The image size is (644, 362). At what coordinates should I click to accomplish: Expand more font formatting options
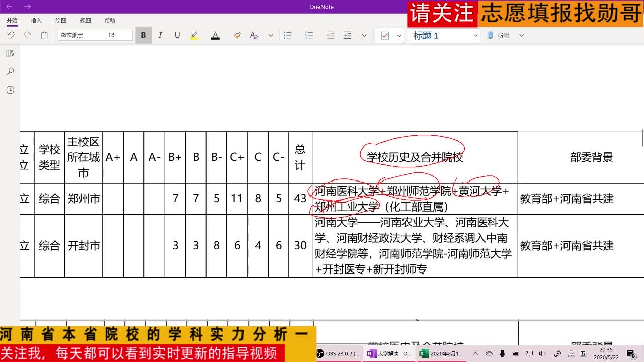click(x=271, y=36)
